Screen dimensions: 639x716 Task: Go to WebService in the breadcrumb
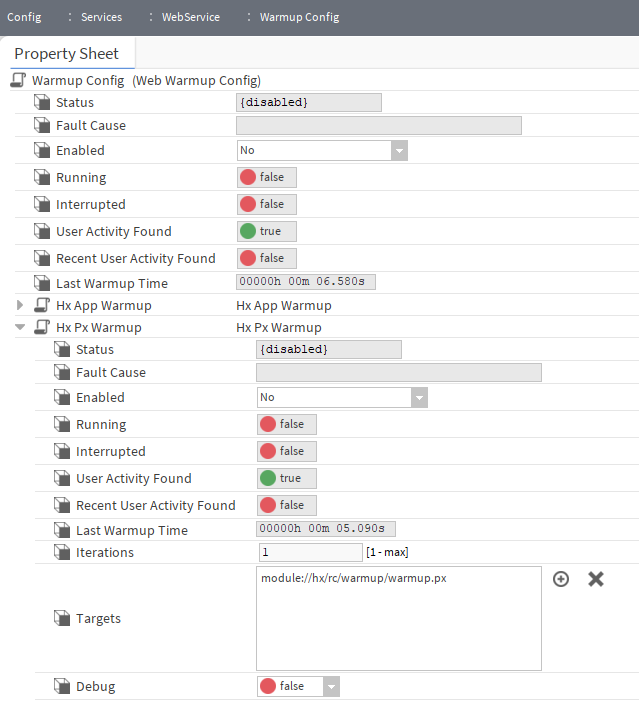[x=190, y=17]
